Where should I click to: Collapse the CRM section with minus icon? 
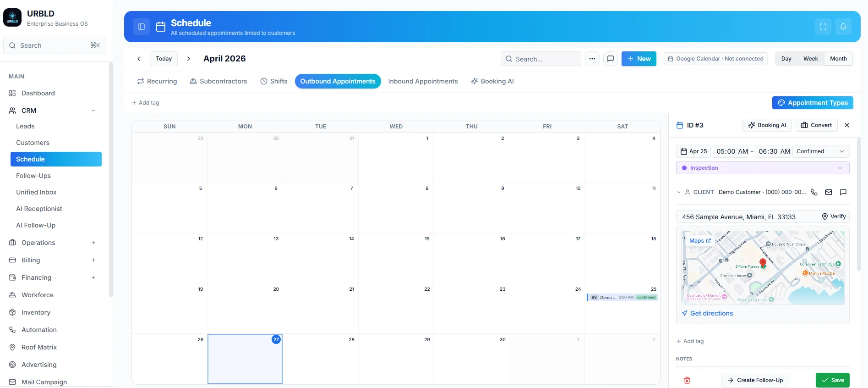tap(93, 111)
